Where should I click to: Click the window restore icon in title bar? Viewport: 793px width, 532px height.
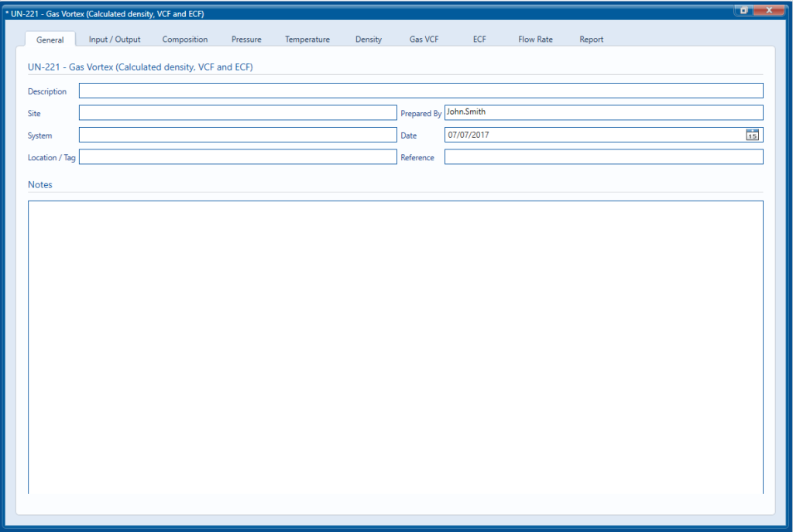tap(744, 10)
